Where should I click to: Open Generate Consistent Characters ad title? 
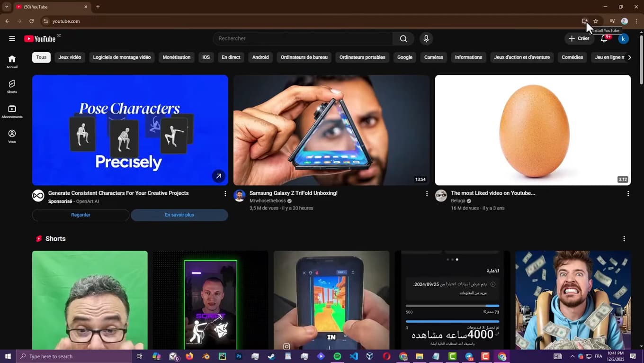click(118, 193)
